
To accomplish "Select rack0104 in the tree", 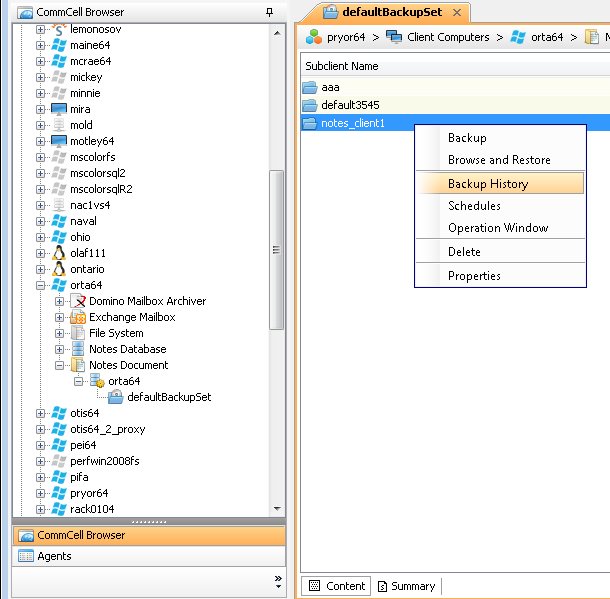I will [92, 509].
